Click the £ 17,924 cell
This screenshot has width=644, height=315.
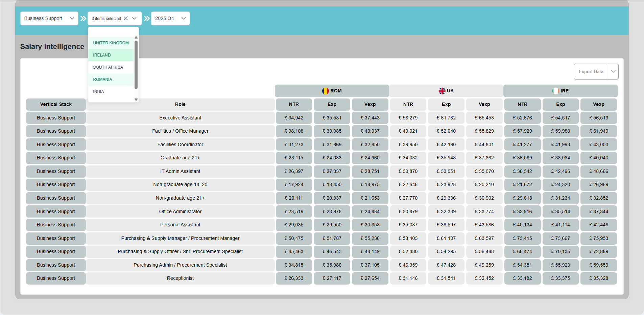click(294, 185)
